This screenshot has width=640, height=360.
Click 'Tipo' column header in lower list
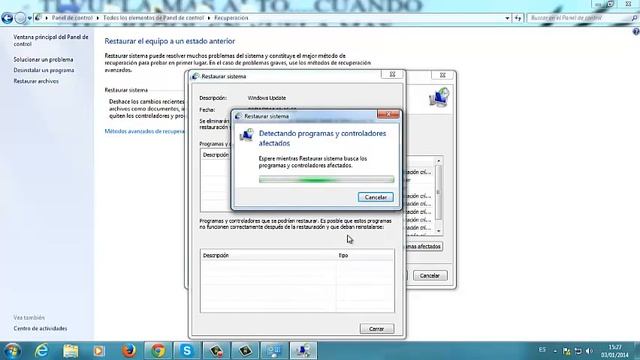[x=365, y=256]
